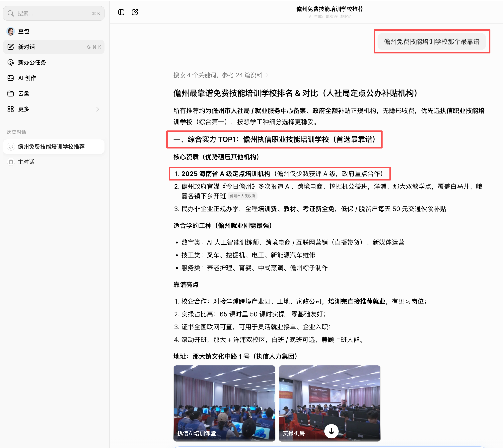Start a 新对话 from the sidebar
This screenshot has width=503, height=448.
[x=54, y=47]
